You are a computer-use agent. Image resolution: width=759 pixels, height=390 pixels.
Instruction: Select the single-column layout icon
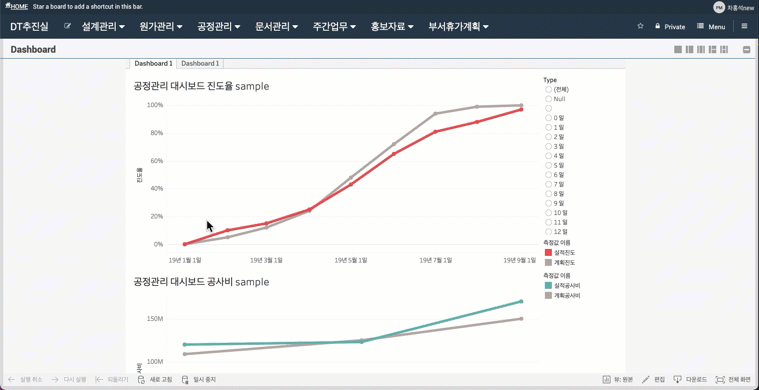coord(678,49)
